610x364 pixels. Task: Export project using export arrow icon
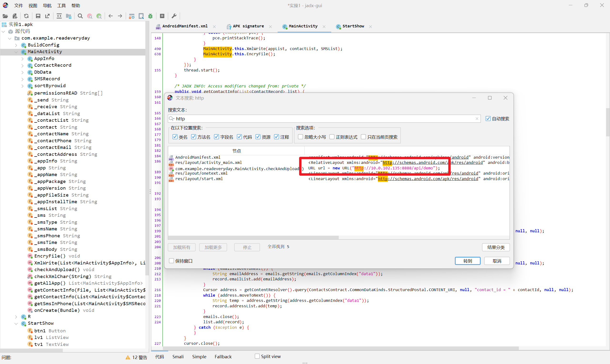click(47, 16)
